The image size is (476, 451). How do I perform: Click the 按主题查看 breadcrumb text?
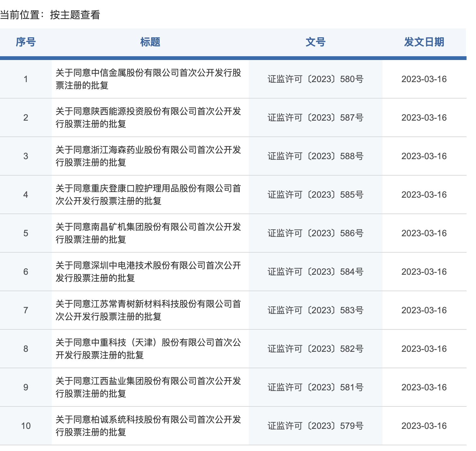point(75,15)
